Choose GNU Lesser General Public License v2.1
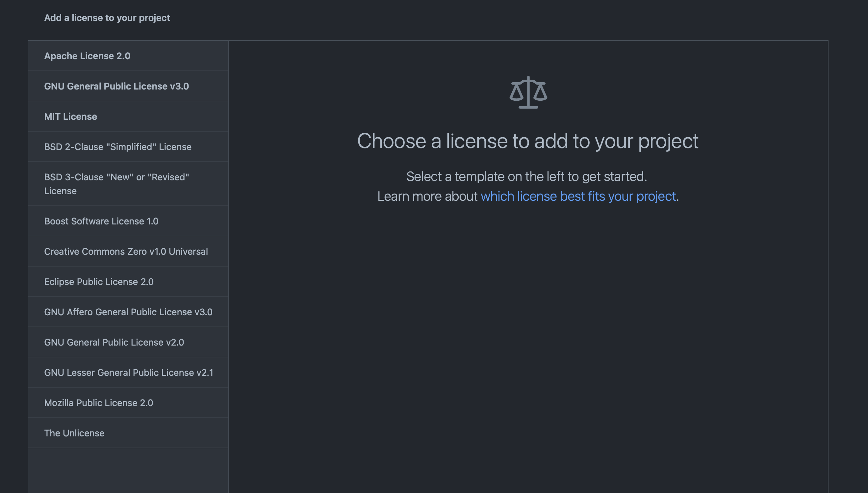Viewport: 868px width, 493px height. click(x=128, y=373)
